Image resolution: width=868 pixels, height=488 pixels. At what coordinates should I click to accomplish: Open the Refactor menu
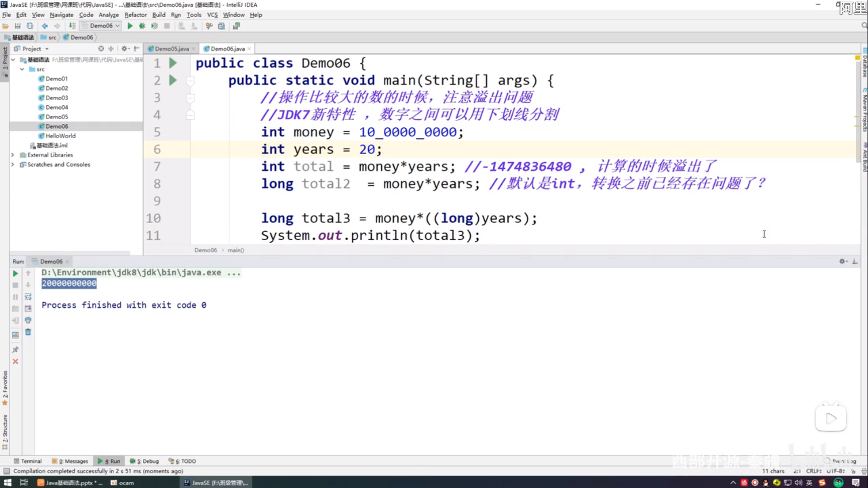136,15
